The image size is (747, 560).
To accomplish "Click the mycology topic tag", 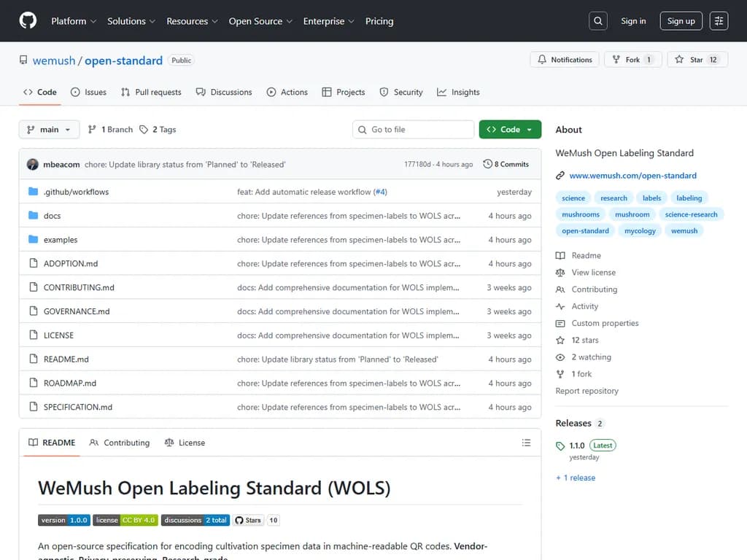I will tap(640, 231).
